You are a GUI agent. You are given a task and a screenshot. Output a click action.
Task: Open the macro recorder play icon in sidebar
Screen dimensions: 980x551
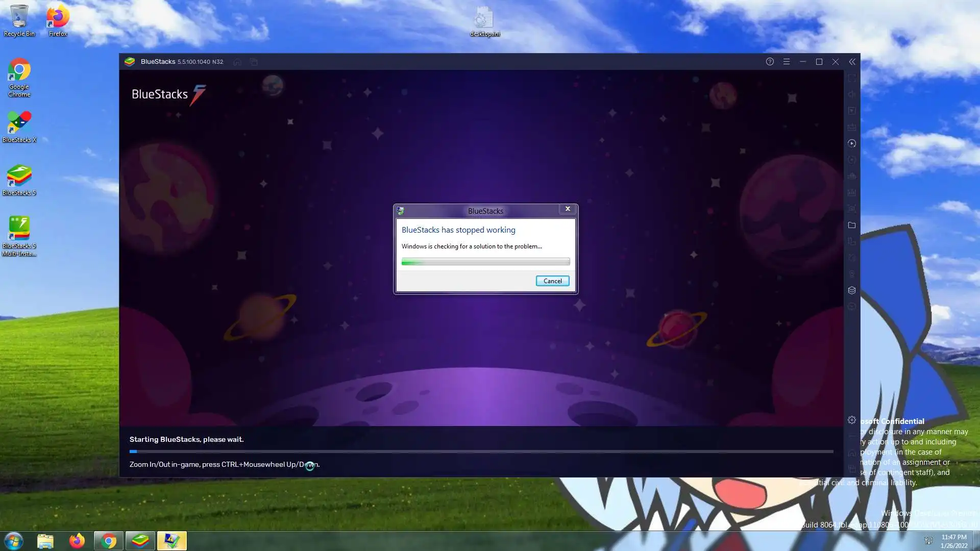[851, 143]
